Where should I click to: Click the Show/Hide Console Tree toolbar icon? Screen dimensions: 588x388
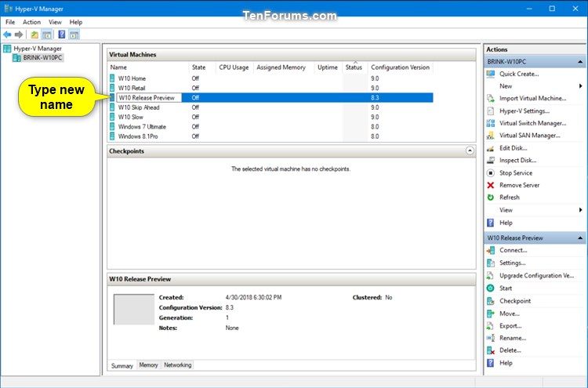(x=47, y=34)
